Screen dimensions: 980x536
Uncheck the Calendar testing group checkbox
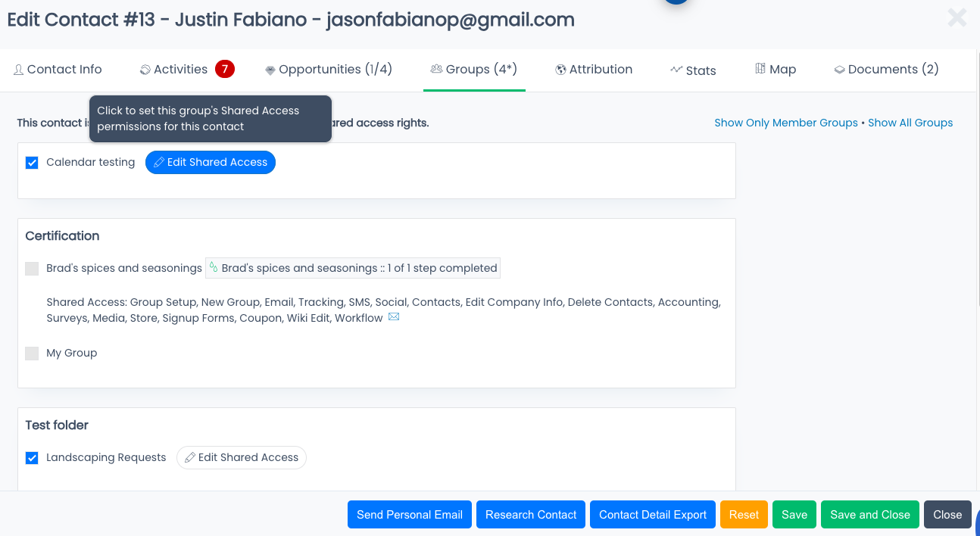point(32,163)
